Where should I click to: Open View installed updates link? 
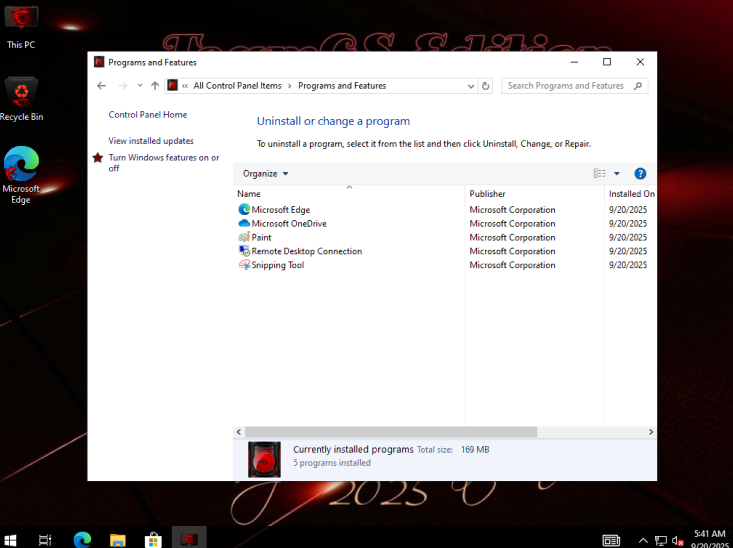[x=151, y=141]
